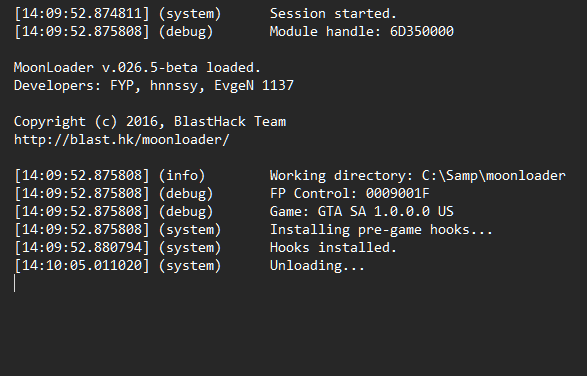Click the 'FP Control: 0009001F' message
Screen dimensions: 587x376
(x=350, y=194)
